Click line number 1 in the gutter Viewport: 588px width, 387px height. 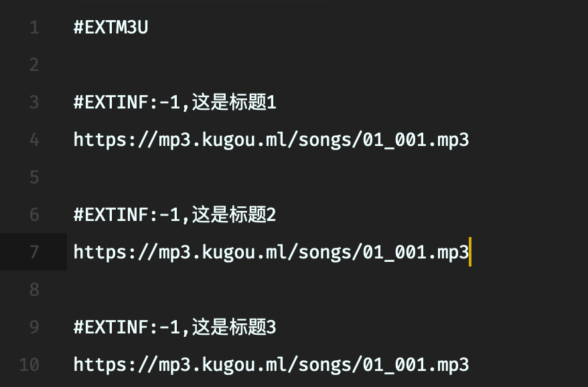pos(34,28)
